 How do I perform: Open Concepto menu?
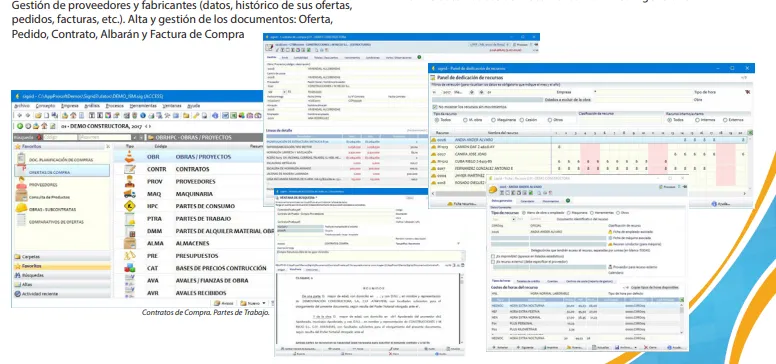46,105
